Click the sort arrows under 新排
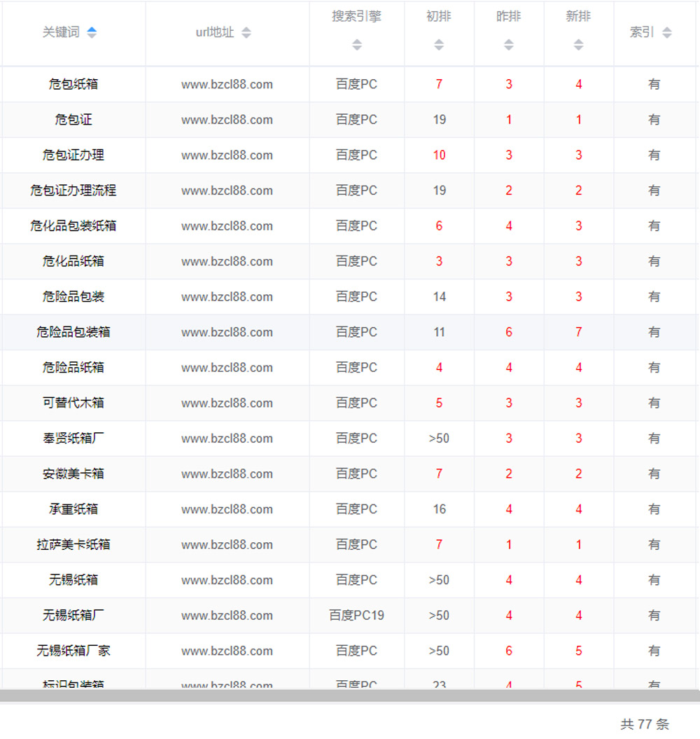700x739 pixels. point(578,45)
